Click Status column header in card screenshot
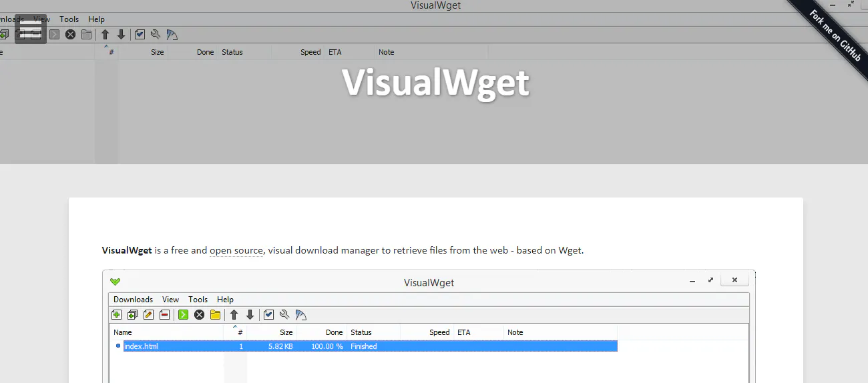This screenshot has width=868, height=383. 361,332
